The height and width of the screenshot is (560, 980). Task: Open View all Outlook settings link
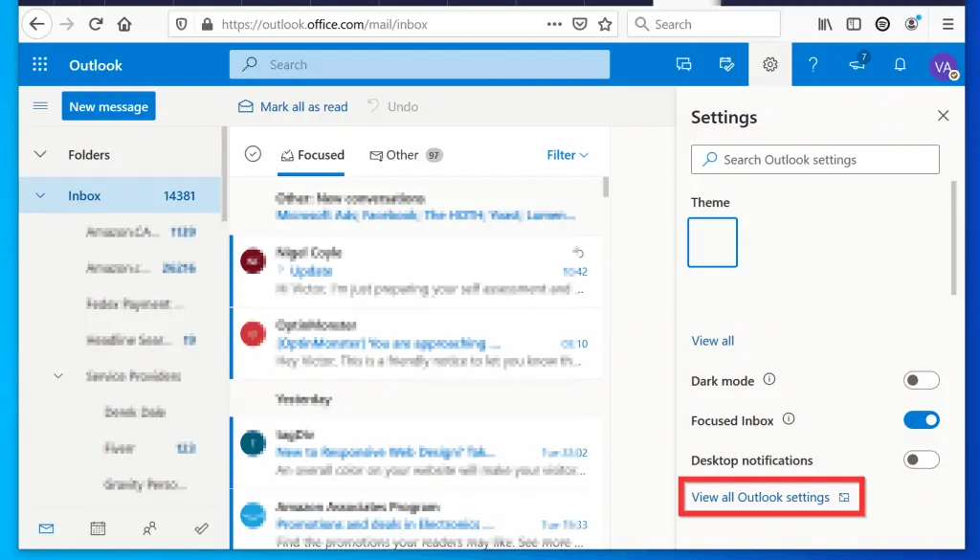point(761,498)
